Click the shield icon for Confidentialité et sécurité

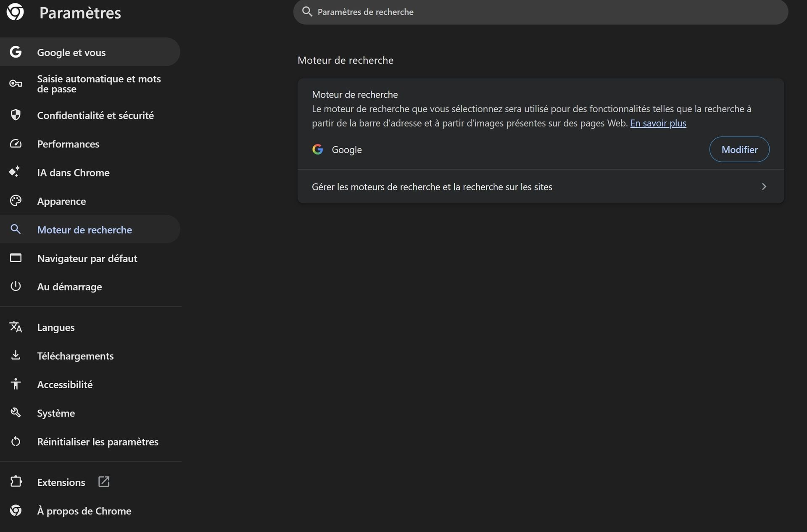point(16,115)
